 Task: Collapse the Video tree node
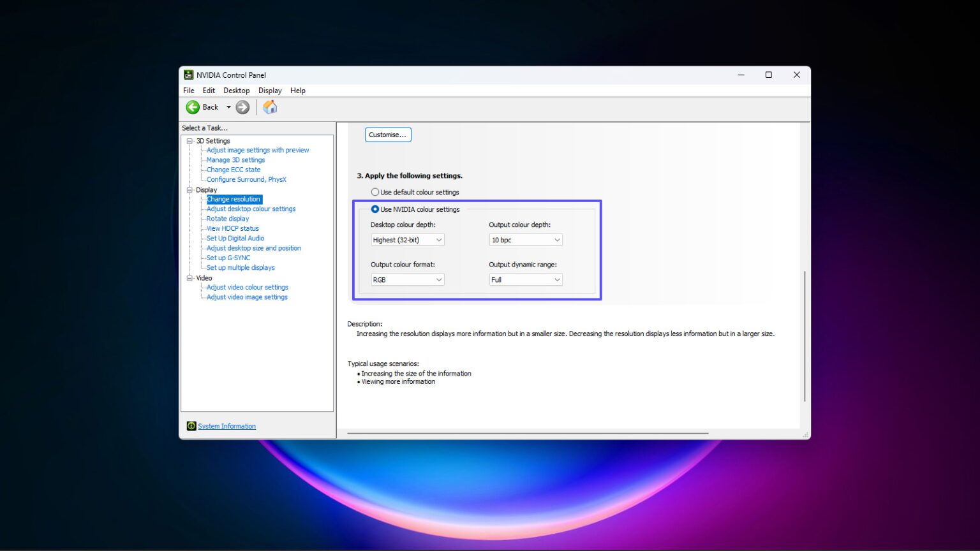coord(189,278)
